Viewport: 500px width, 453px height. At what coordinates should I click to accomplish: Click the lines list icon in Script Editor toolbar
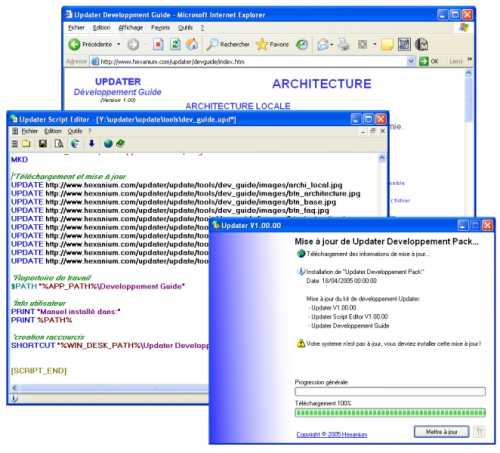tap(15, 144)
